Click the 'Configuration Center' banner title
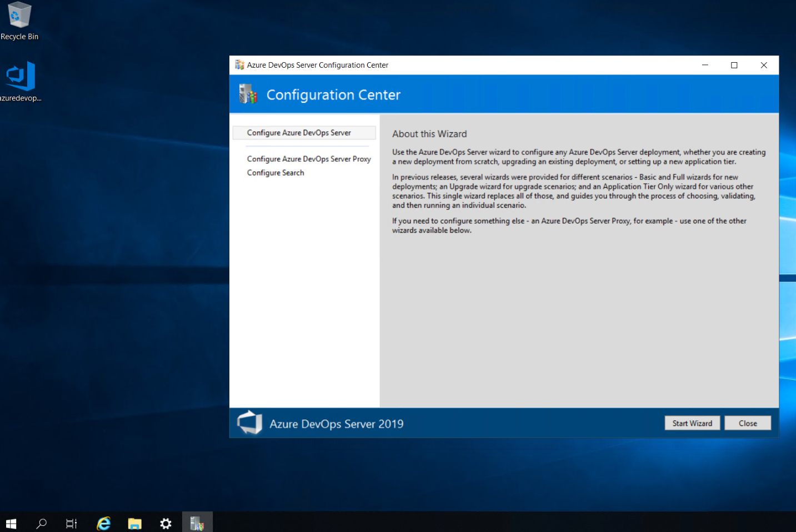Image resolution: width=796 pixels, height=532 pixels. (333, 95)
